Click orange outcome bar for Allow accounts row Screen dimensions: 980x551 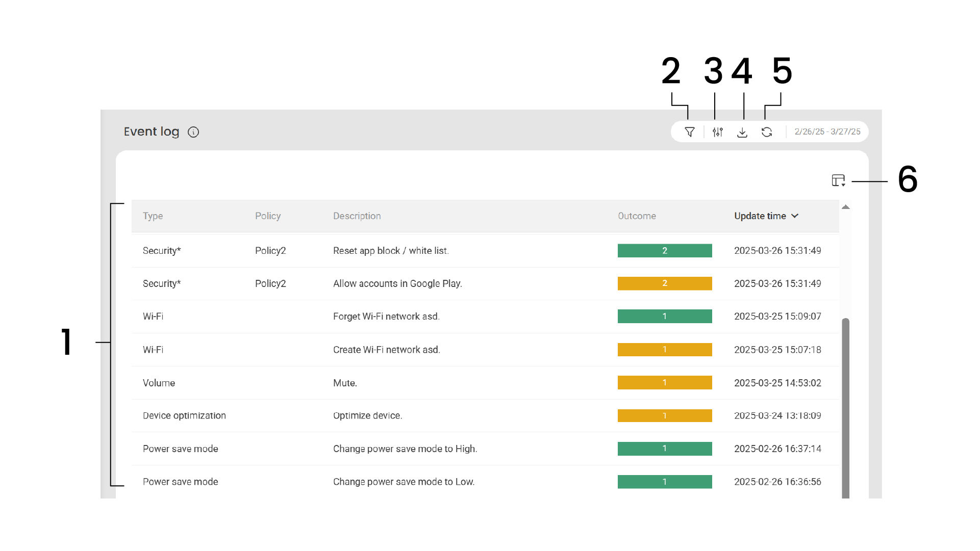tap(664, 283)
